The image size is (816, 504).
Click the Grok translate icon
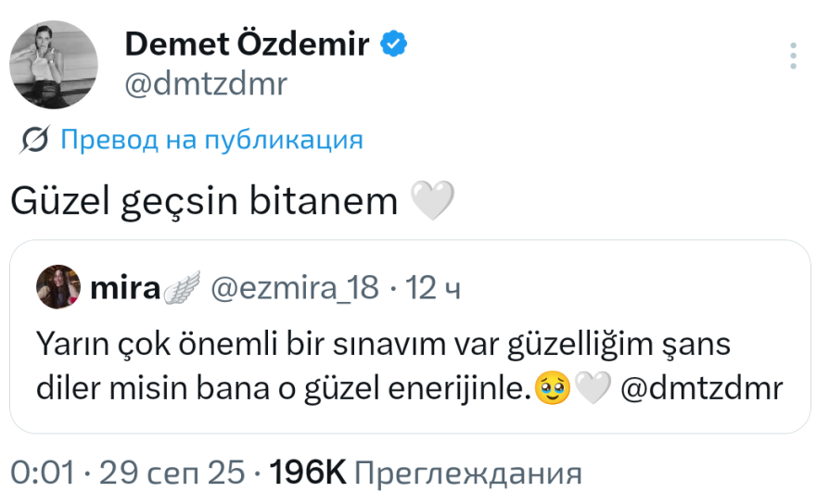(35, 140)
